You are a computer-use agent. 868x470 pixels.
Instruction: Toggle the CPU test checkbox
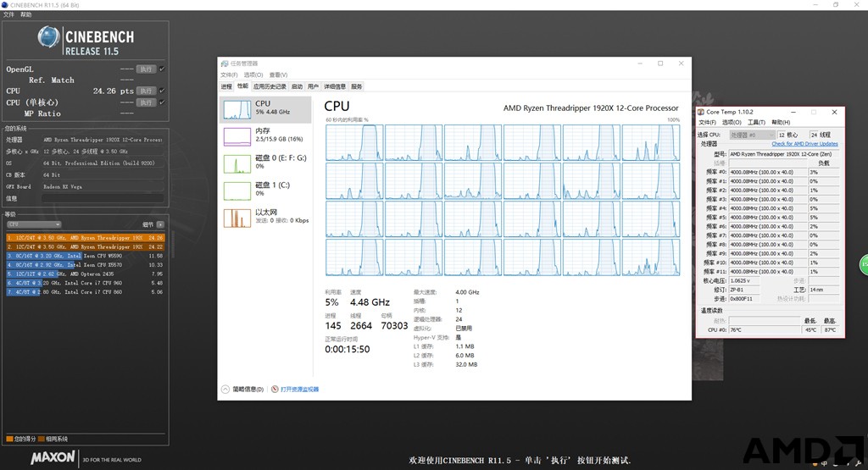pyautogui.click(x=162, y=91)
